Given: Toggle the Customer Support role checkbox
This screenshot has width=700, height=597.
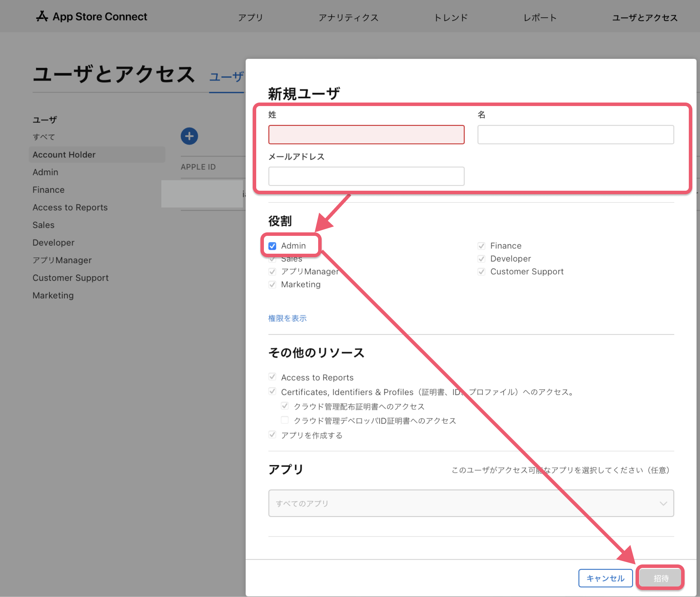Looking at the screenshot, I should tap(481, 272).
